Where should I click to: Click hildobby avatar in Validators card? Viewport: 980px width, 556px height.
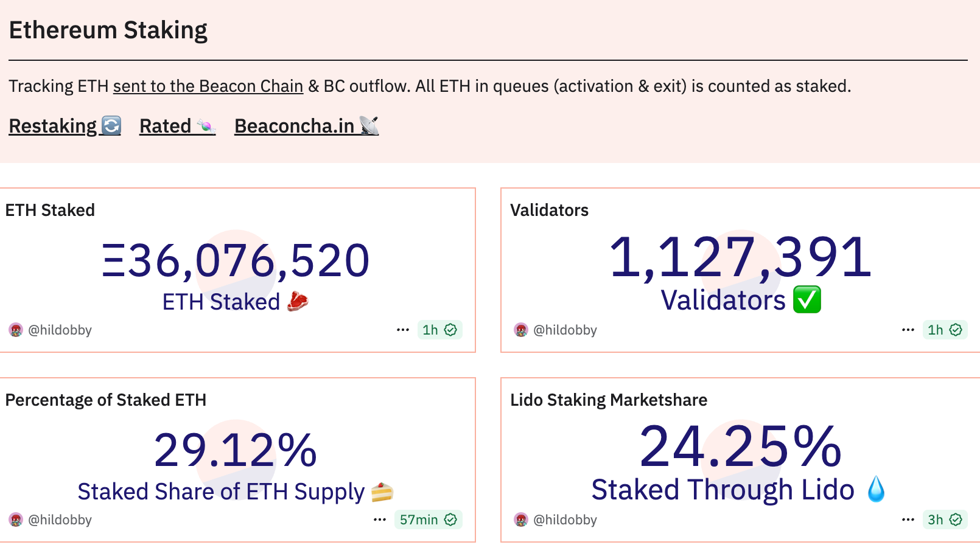(x=521, y=330)
